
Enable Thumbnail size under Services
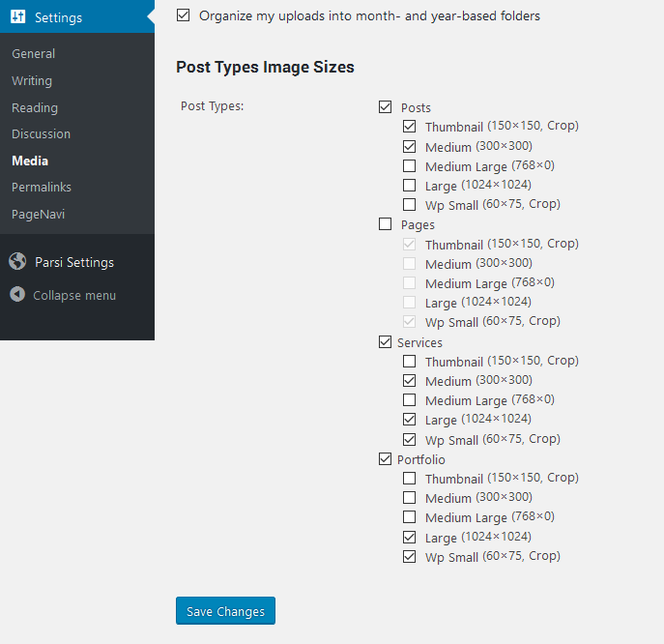coord(409,361)
